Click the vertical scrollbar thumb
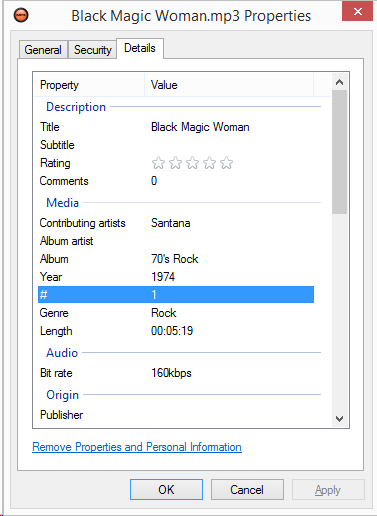This screenshot has height=516, width=377. 339,152
